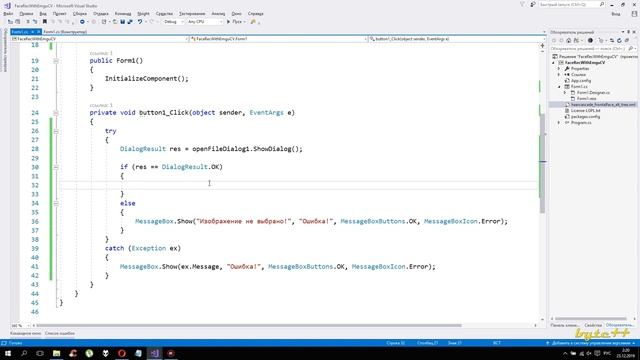Image resolution: width=640 pixels, height=360 pixels.
Task: Select License-LGPL.txt in Solution Explorer
Action: (585, 111)
